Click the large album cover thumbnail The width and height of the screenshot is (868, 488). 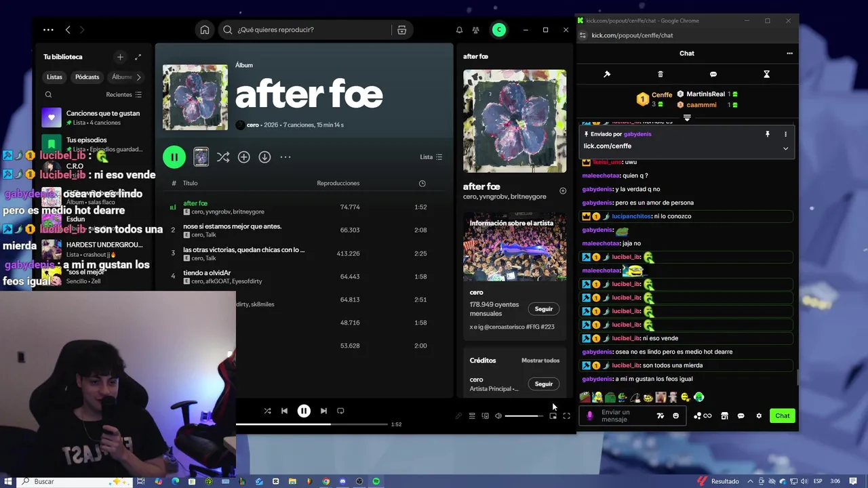195,97
